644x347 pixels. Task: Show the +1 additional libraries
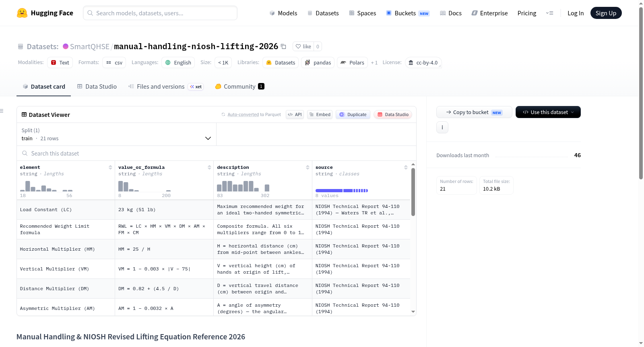point(374,63)
